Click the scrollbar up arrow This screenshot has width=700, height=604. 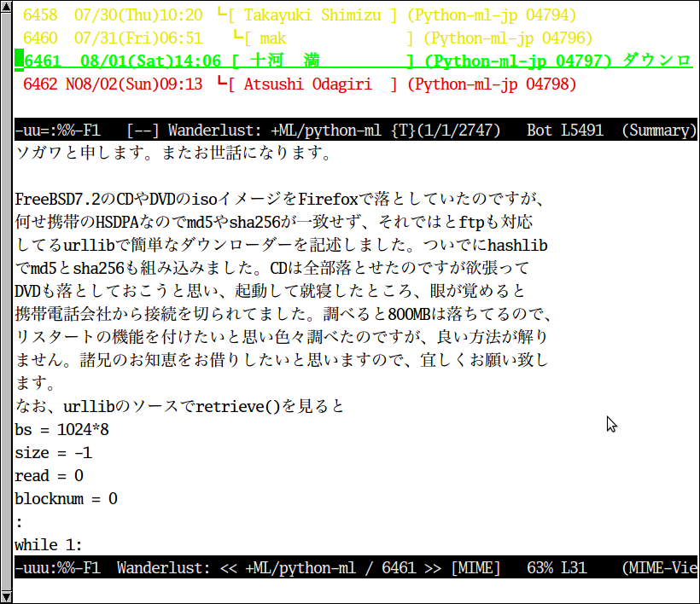[x=6, y=7]
